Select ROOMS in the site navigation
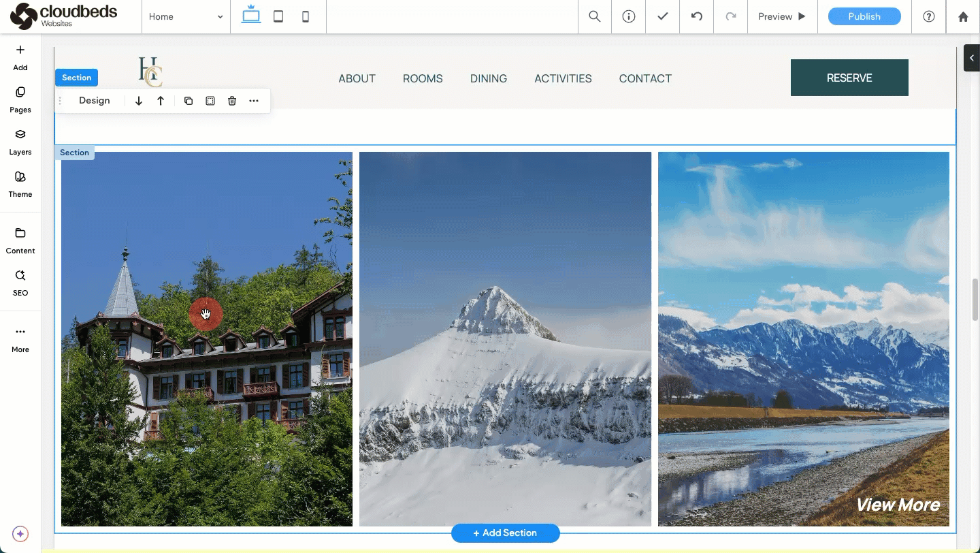The image size is (980, 553). pyautogui.click(x=423, y=78)
